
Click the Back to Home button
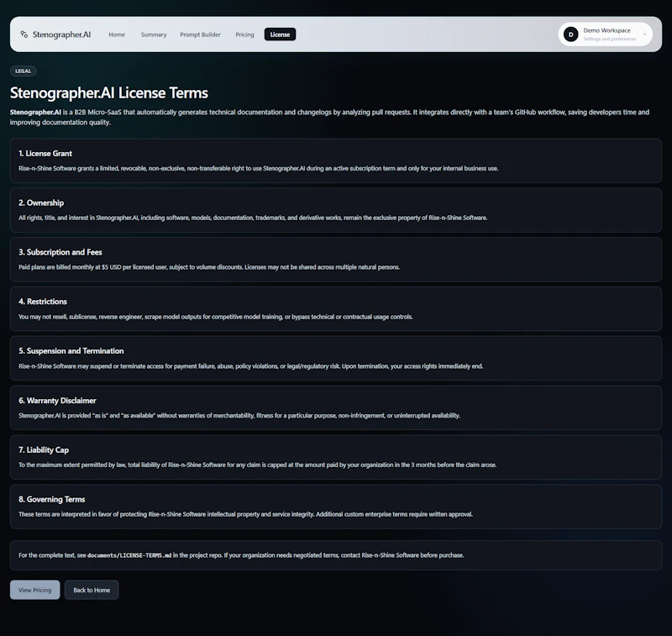click(x=92, y=590)
